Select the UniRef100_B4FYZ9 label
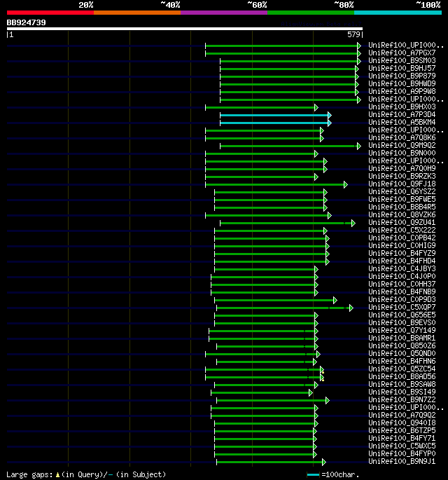 point(402,254)
